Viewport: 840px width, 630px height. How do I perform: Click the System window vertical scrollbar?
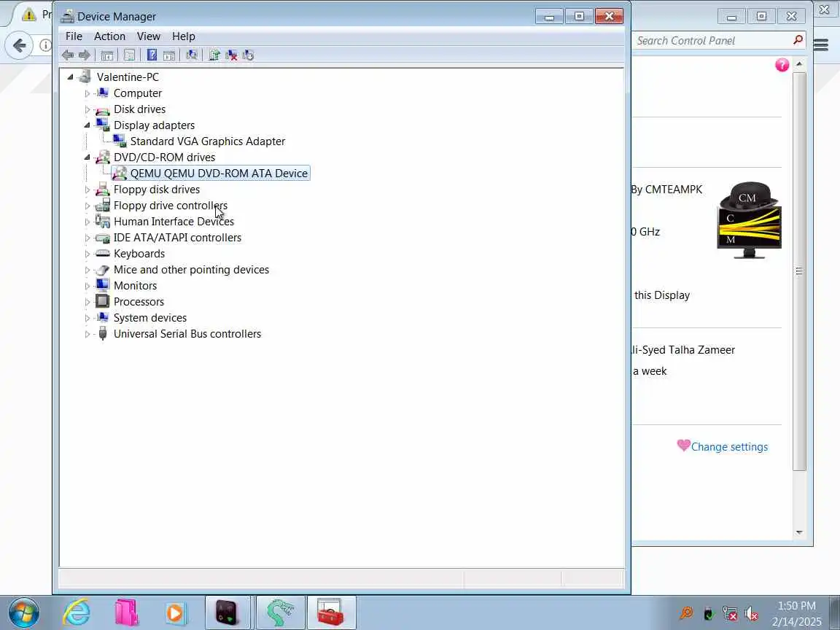point(799,271)
